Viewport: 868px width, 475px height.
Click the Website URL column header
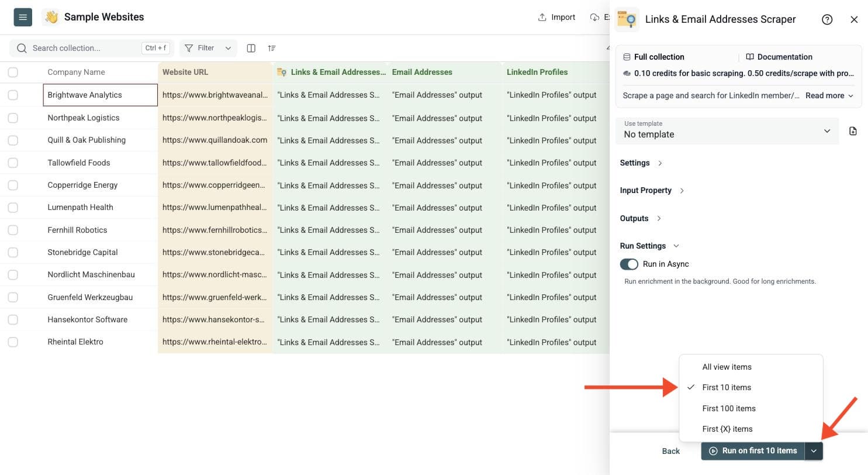pos(215,73)
